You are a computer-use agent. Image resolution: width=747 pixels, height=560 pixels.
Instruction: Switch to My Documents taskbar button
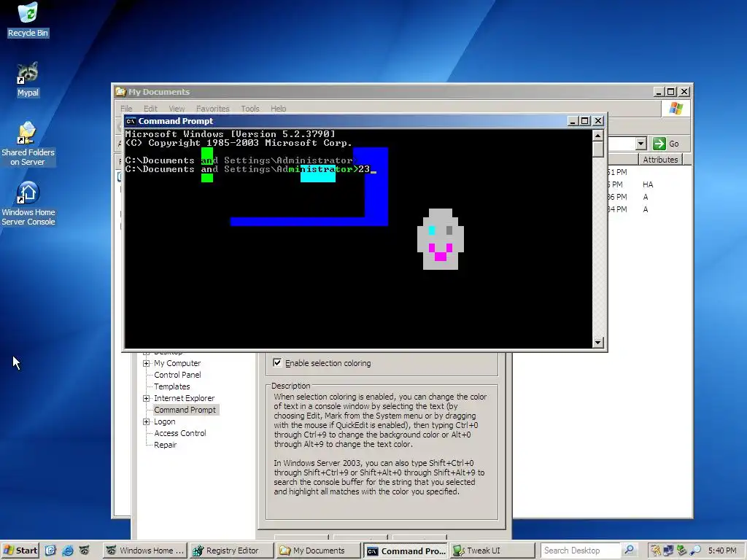click(x=318, y=551)
